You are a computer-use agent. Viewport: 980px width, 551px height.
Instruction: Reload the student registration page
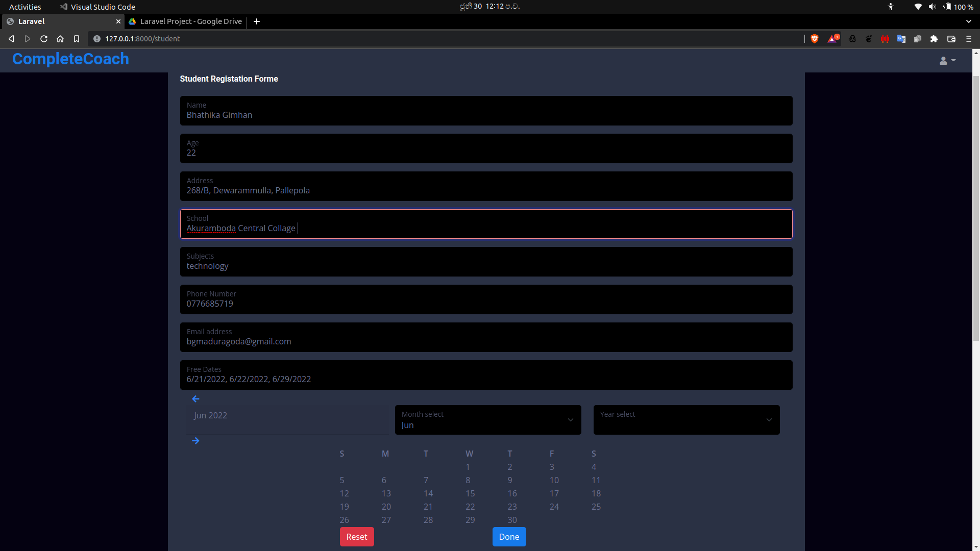44,38
